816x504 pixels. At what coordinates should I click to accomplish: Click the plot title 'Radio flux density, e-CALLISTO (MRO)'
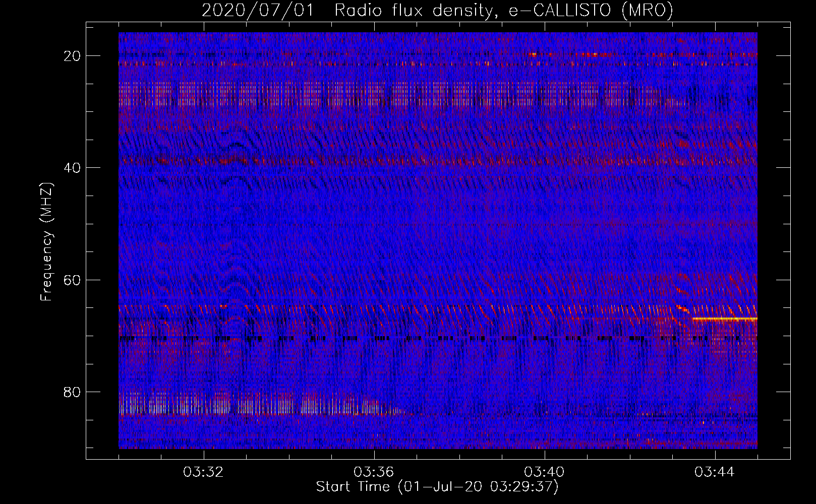click(x=503, y=10)
